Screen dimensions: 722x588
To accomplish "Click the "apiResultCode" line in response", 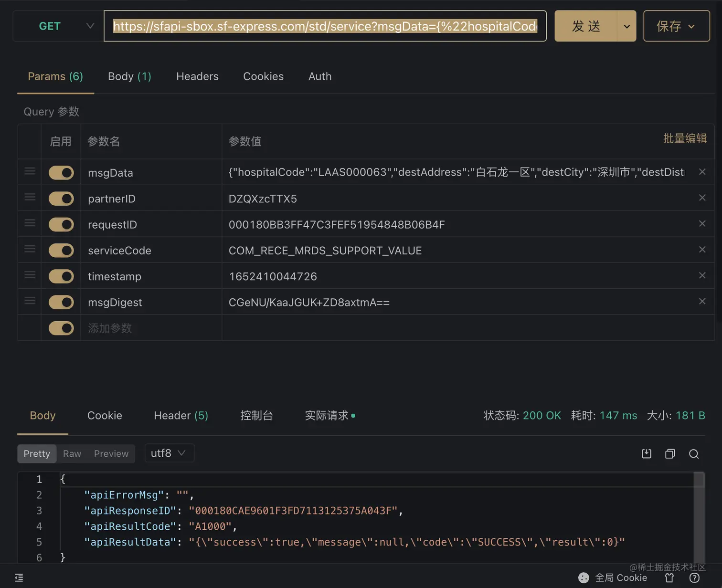I will pos(160,526).
